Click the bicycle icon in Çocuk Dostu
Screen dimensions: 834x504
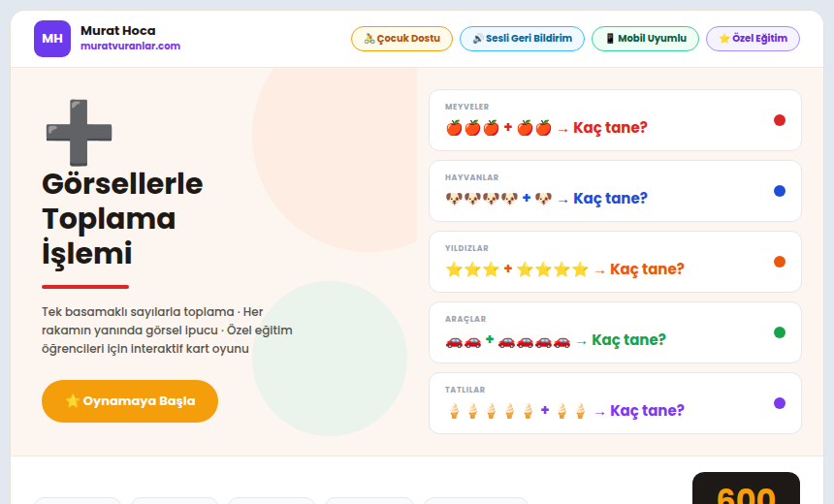(x=369, y=38)
